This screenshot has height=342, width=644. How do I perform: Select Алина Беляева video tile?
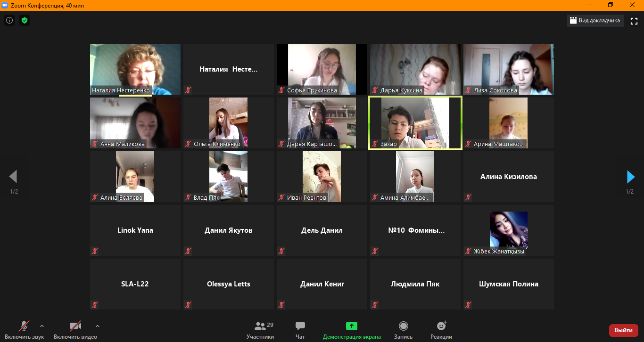pyautogui.click(x=135, y=177)
